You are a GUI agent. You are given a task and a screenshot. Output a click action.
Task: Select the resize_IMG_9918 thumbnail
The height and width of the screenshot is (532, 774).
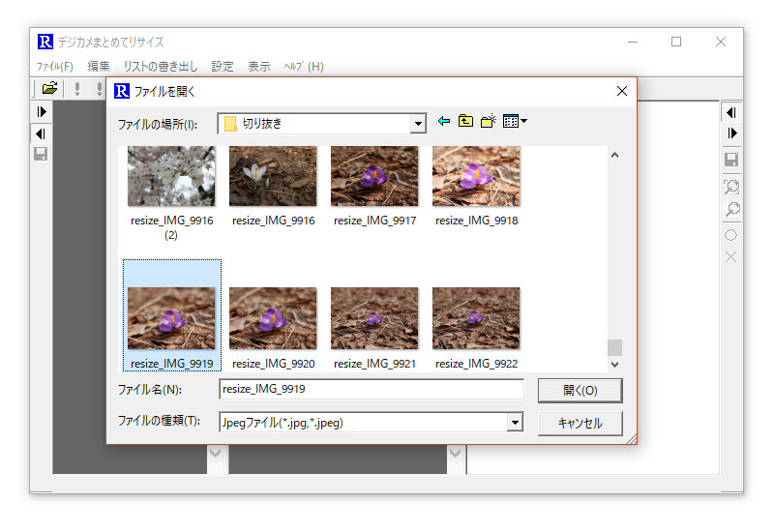[476, 176]
